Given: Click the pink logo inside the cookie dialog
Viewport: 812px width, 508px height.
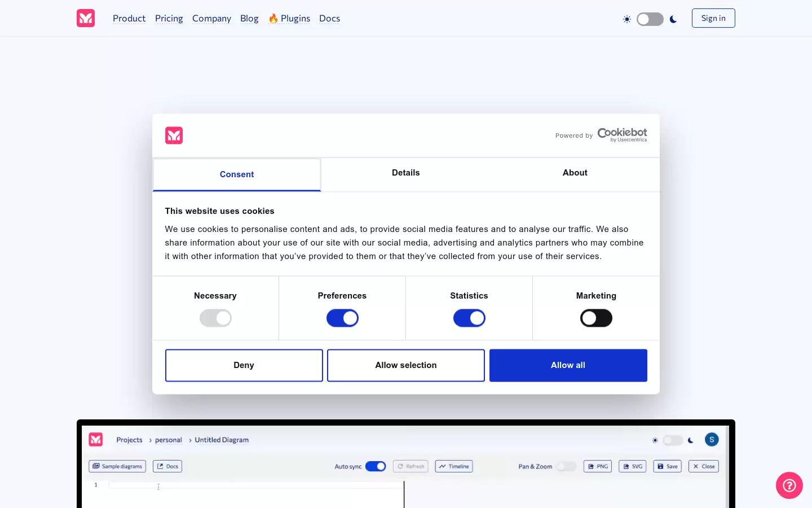Looking at the screenshot, I should point(174,135).
